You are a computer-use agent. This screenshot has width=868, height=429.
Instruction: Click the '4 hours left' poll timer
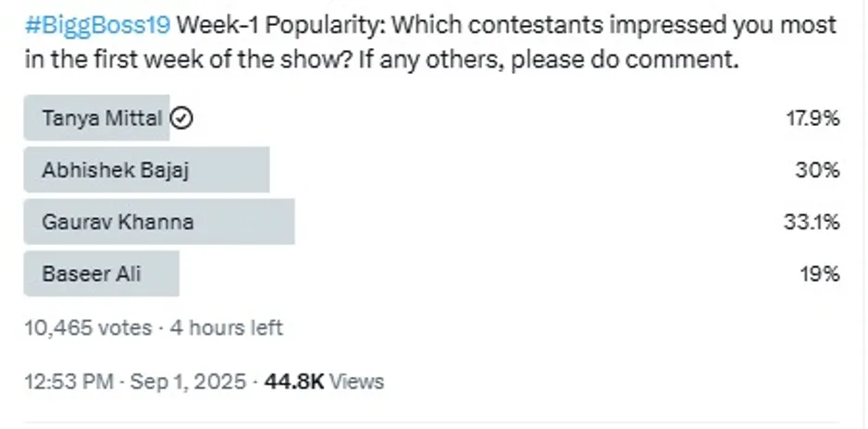pyautogui.click(x=225, y=327)
